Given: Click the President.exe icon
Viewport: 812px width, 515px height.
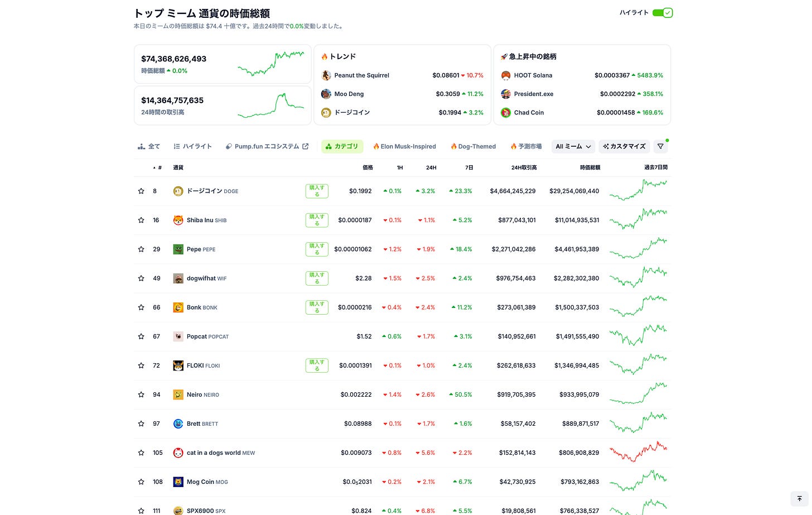Looking at the screenshot, I should tap(506, 94).
